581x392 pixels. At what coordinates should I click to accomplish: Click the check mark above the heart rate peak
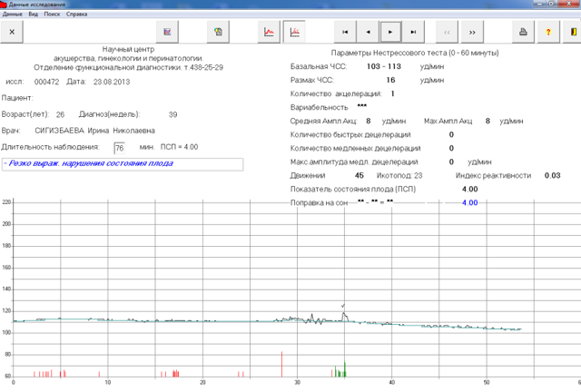[343, 306]
